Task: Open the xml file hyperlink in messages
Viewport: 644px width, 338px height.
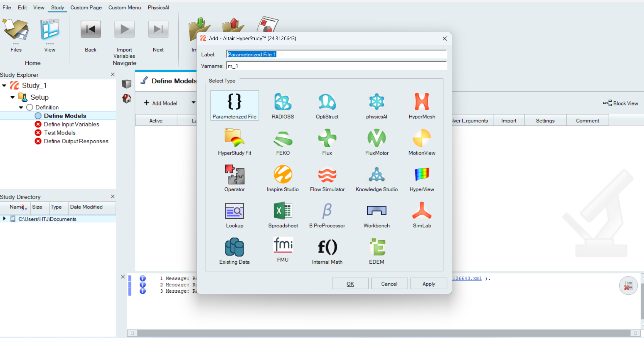Action: pos(466,278)
